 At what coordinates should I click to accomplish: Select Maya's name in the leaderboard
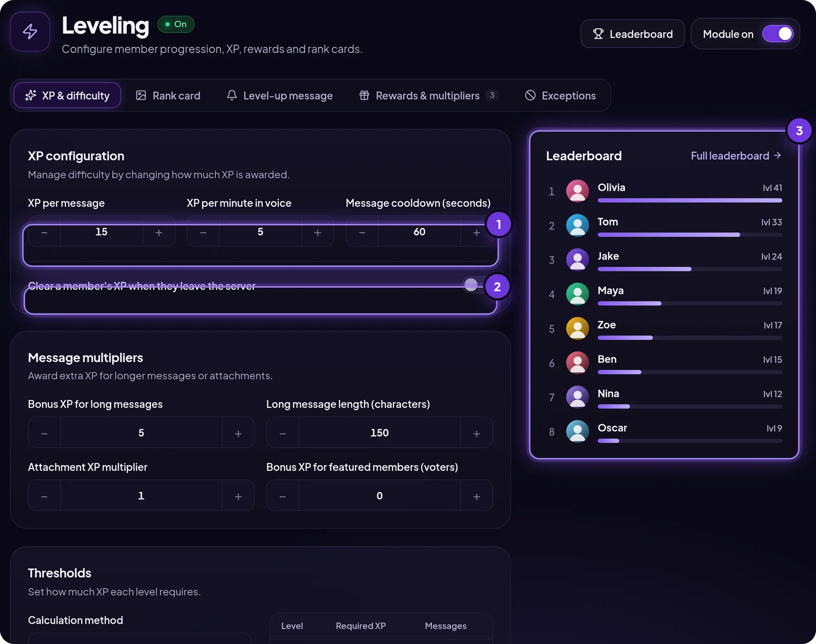610,291
